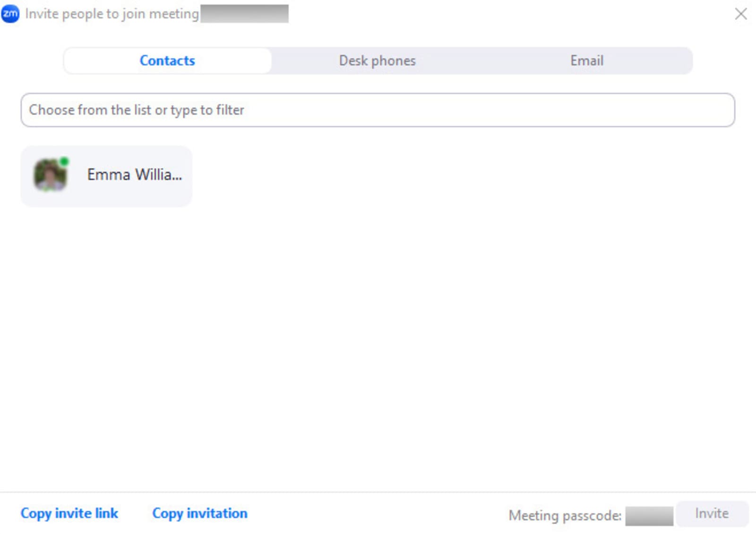Viewport: 756px width, 534px height.
Task: Open the Desk phones tab
Action: click(377, 60)
